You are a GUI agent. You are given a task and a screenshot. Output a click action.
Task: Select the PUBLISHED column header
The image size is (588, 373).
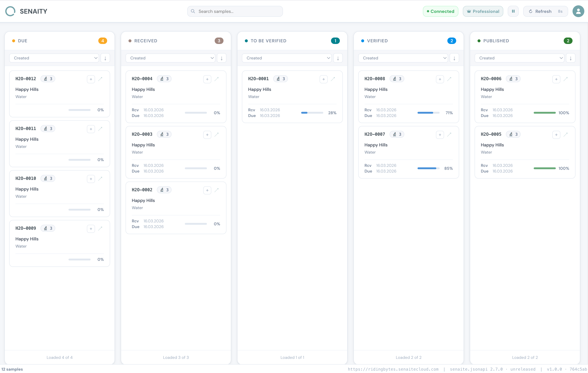pos(496,41)
